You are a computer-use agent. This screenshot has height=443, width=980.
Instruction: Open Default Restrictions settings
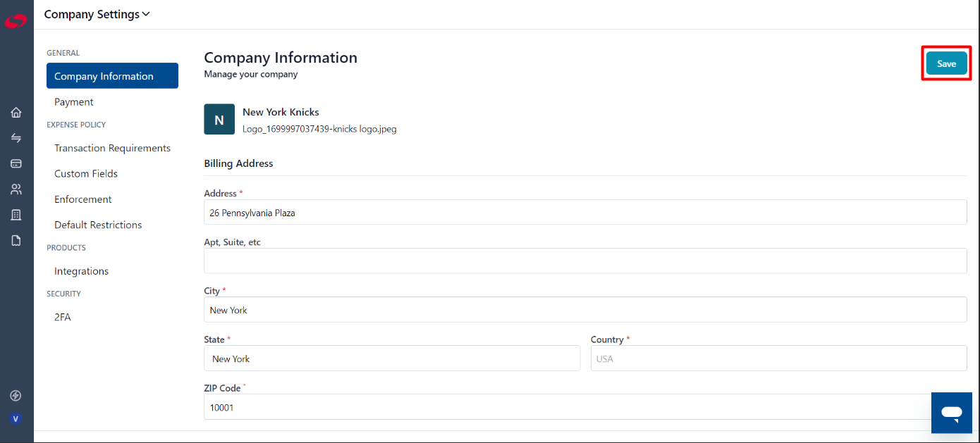click(98, 225)
